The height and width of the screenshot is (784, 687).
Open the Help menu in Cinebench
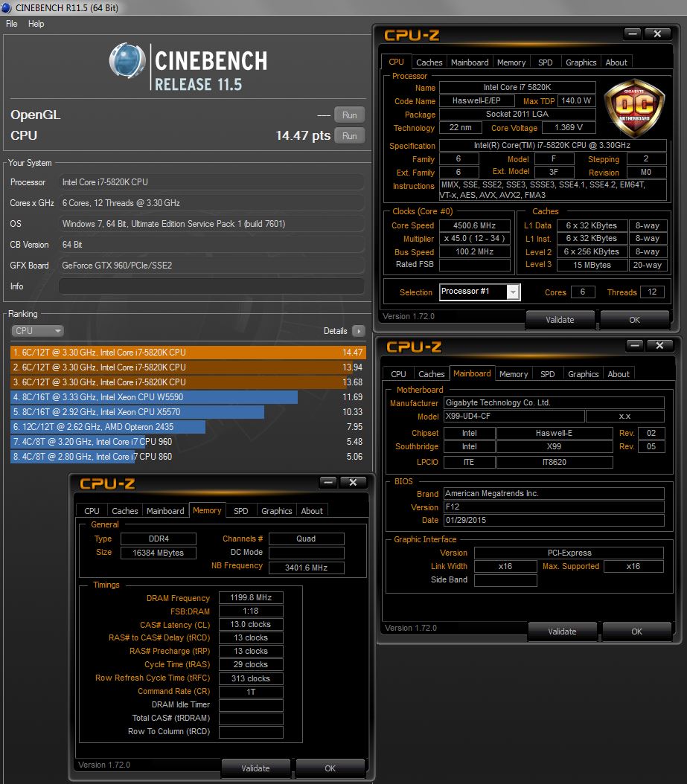click(x=36, y=24)
